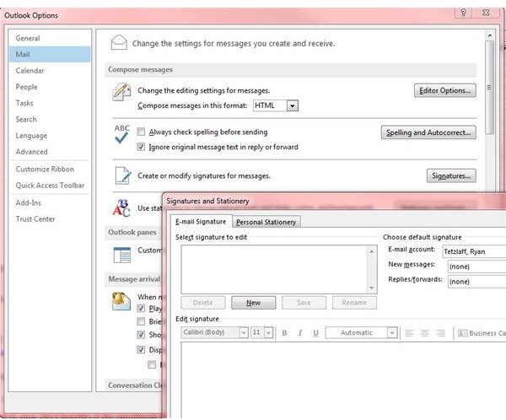Click the Editor Options button
This screenshot has height=420, width=506.
click(x=445, y=90)
